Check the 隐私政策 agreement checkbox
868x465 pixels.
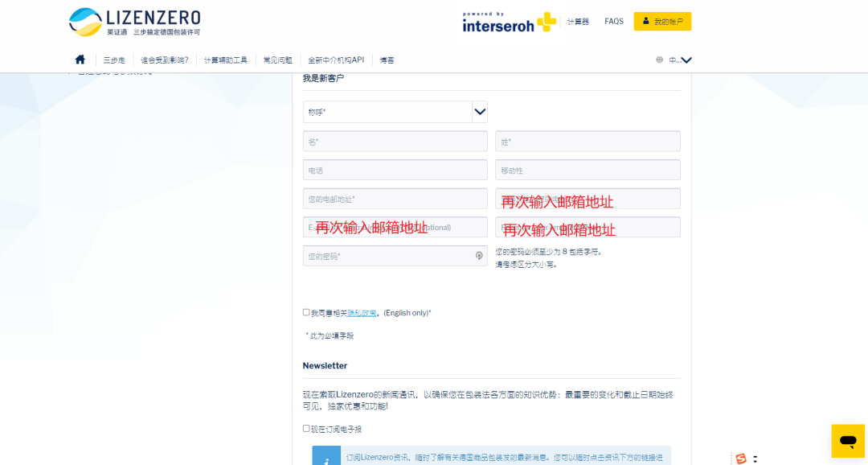(306, 312)
